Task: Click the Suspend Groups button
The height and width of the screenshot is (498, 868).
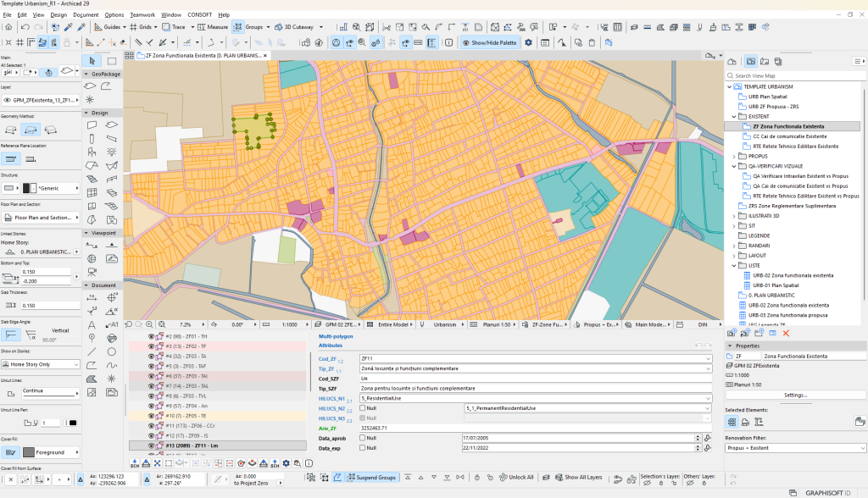Action: (371, 478)
